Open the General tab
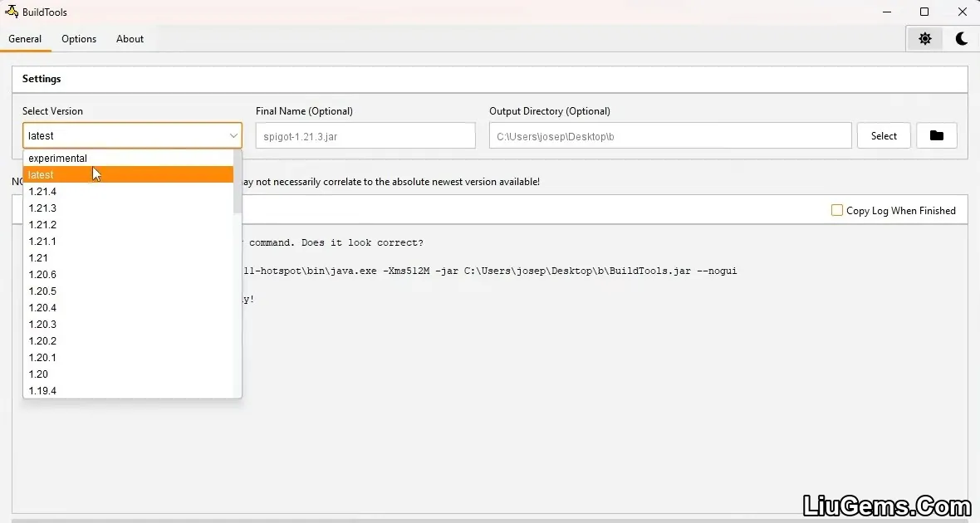Screen dimensions: 980x523 [25, 39]
